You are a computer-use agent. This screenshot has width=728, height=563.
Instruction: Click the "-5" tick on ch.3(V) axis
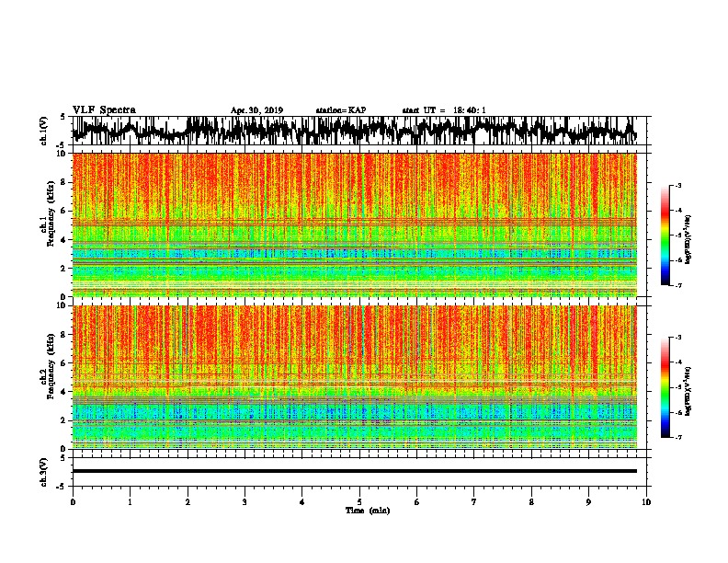pos(63,487)
